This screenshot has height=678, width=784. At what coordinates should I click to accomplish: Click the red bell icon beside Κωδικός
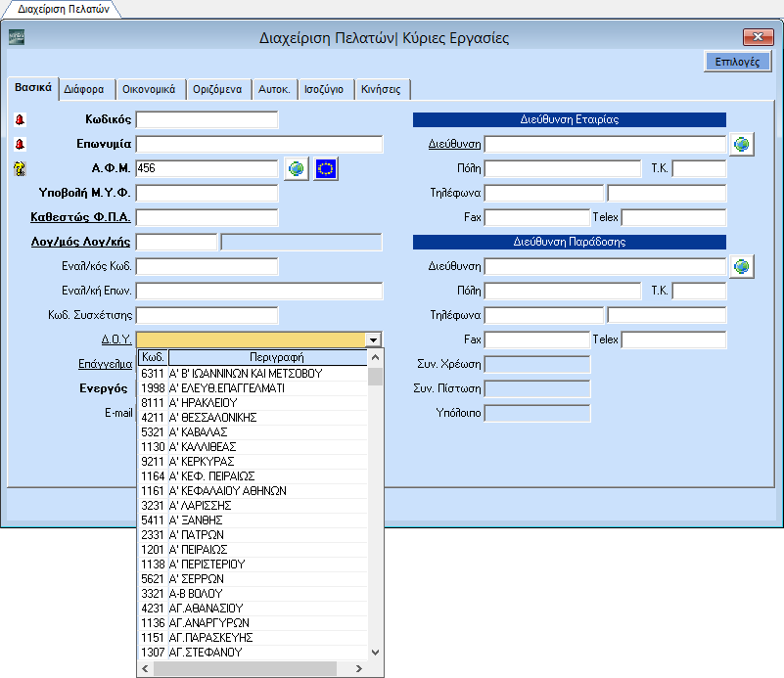pyautogui.click(x=20, y=119)
